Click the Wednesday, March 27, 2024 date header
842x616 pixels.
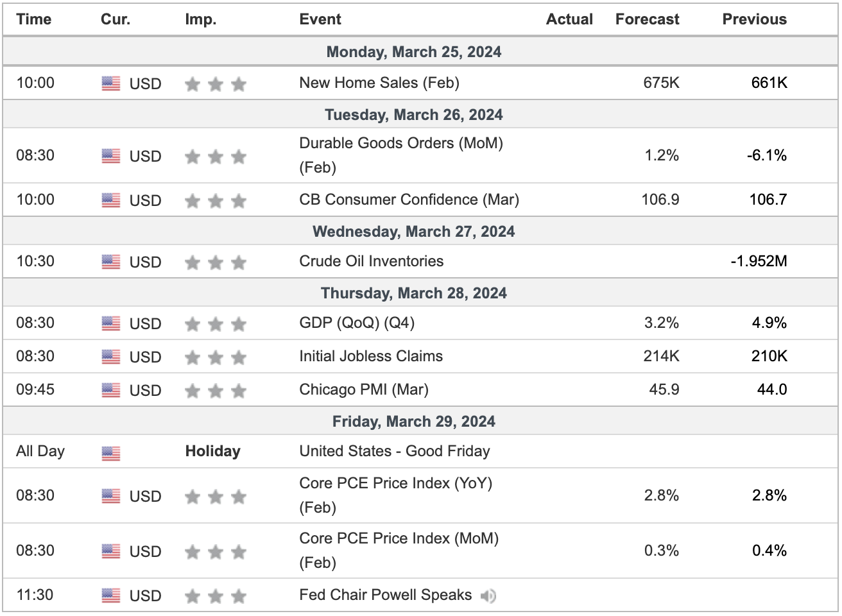414,232
